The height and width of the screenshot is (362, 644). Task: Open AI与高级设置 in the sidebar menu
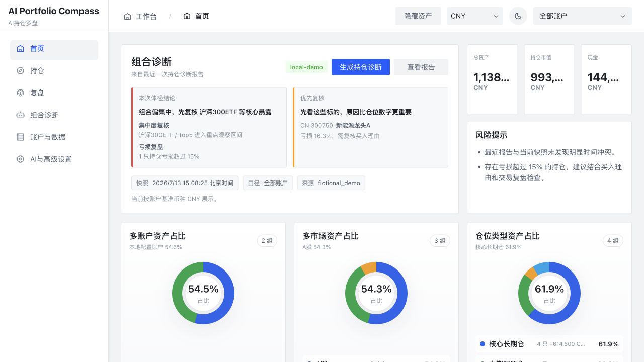tap(54, 159)
